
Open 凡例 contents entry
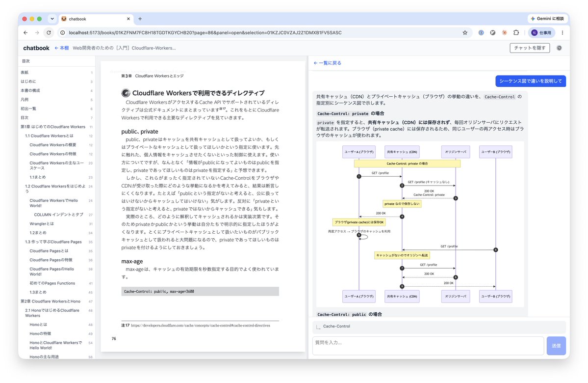[x=56, y=100]
